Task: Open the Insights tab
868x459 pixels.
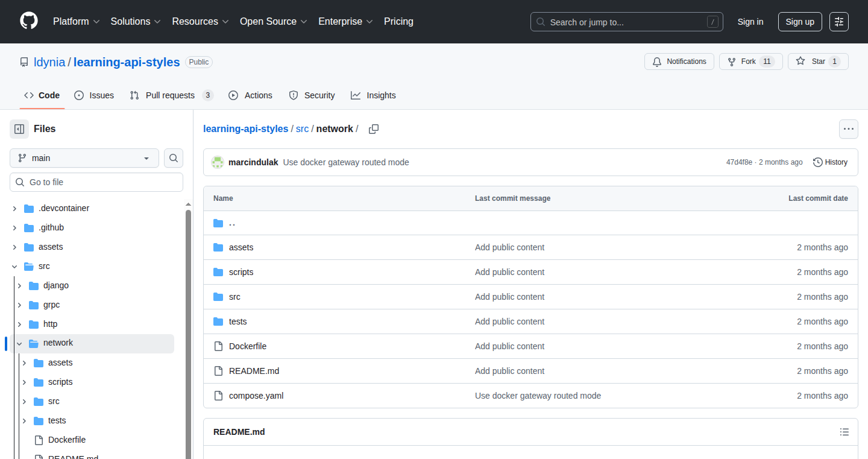Action: (x=374, y=95)
